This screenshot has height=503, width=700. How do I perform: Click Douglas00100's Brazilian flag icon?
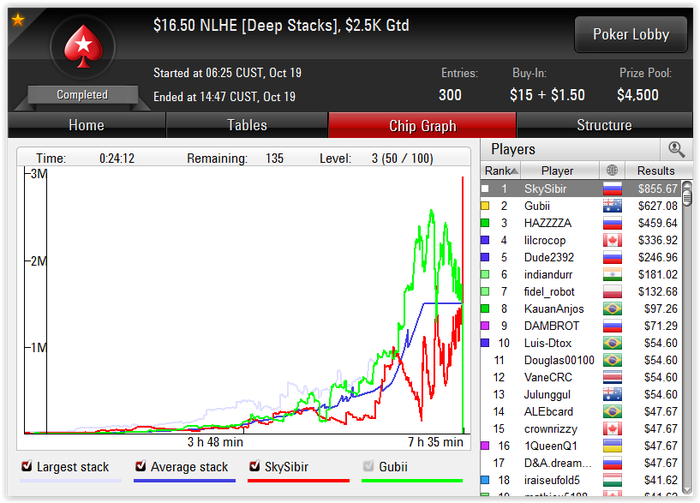click(x=612, y=360)
